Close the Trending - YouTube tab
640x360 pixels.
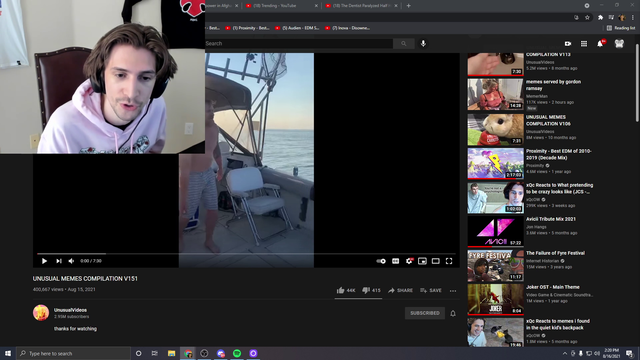point(316,6)
